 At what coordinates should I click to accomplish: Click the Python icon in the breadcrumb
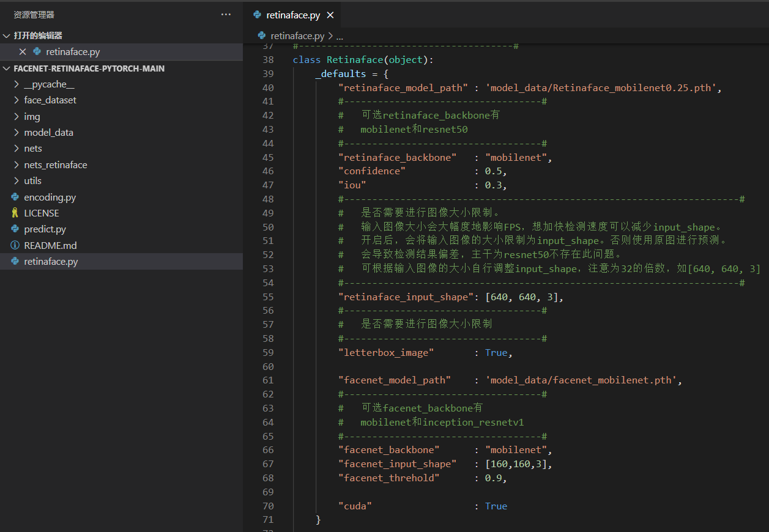262,36
